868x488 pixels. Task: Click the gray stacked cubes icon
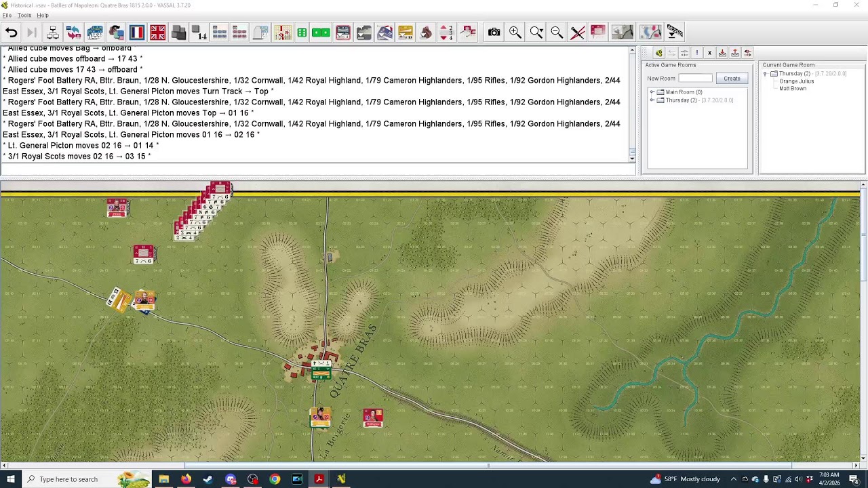point(178,32)
